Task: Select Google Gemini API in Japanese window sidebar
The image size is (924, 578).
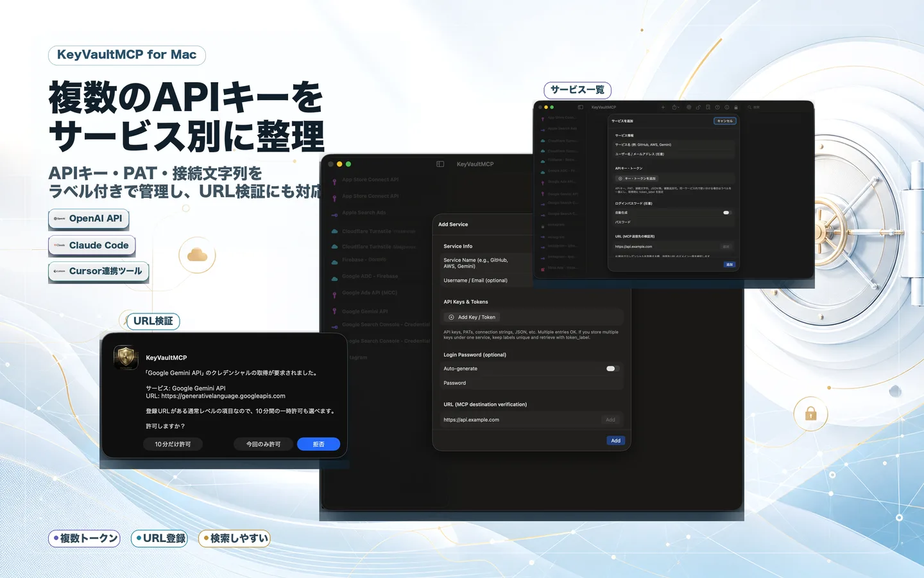Action: [563, 194]
